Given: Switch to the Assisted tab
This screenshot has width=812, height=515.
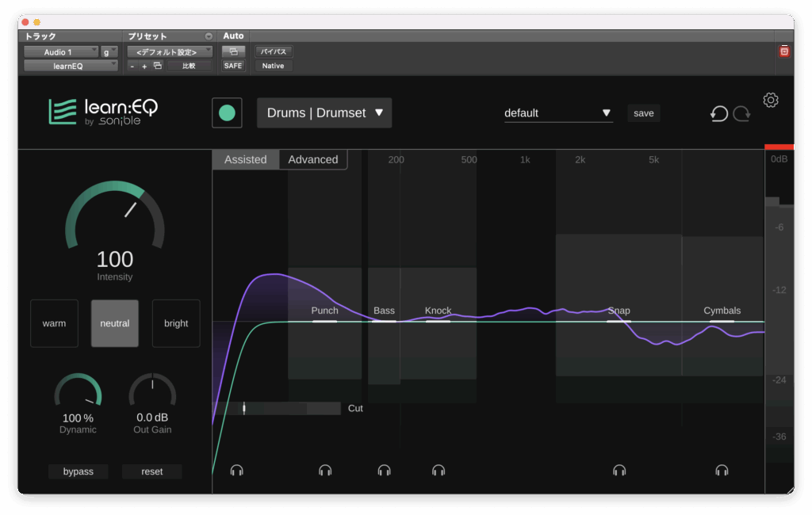Looking at the screenshot, I should [x=246, y=159].
